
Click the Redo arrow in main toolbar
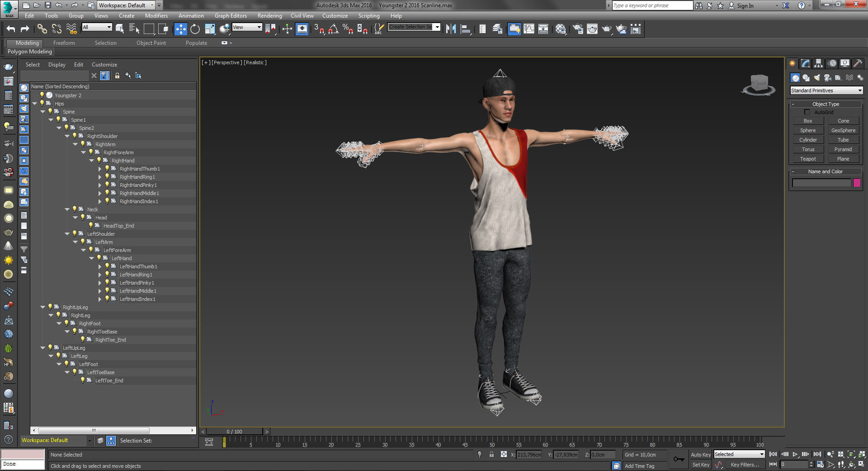(x=25, y=29)
